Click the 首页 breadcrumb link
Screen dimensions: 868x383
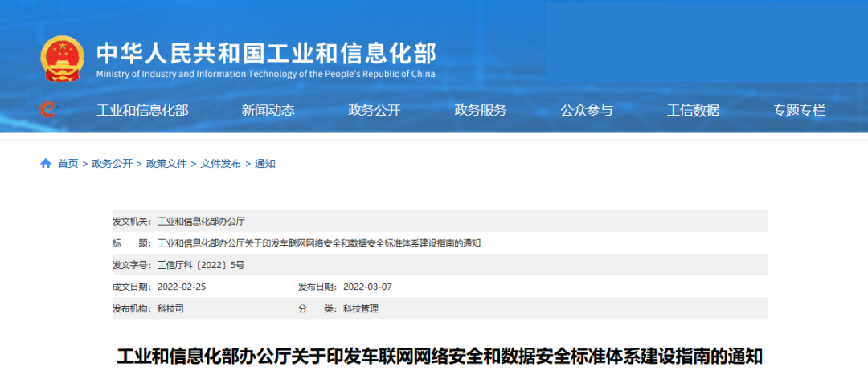[68, 164]
